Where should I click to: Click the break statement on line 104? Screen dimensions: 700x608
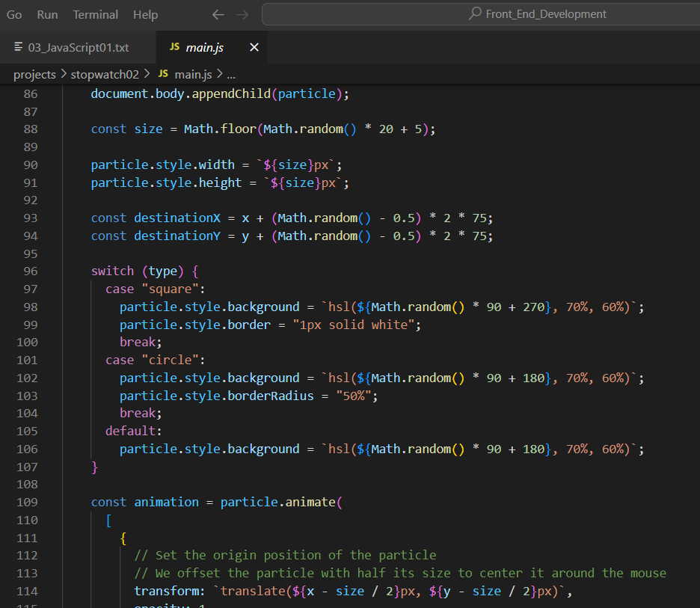point(138,413)
